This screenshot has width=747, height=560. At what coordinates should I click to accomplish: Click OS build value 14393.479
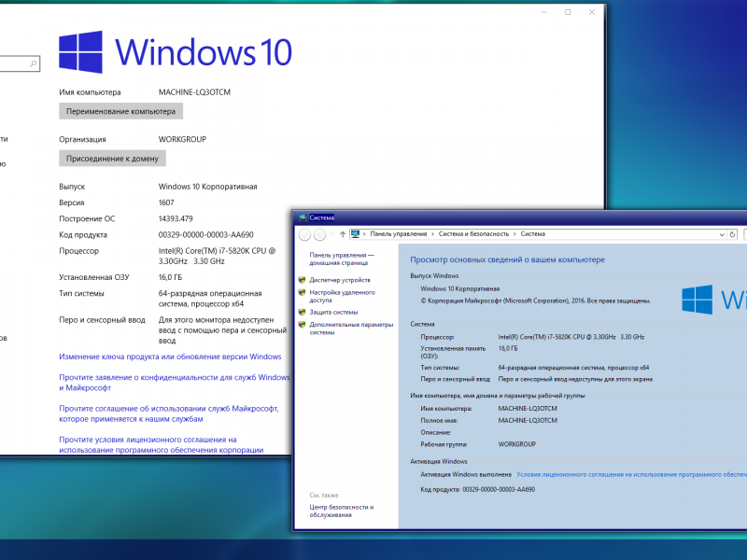pyautogui.click(x=176, y=219)
